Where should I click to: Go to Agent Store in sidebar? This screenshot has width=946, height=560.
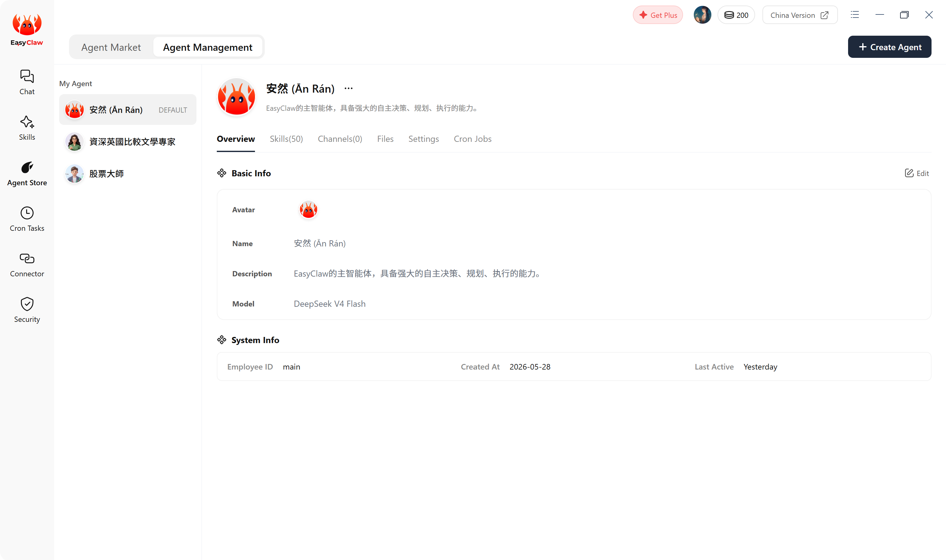[27, 174]
